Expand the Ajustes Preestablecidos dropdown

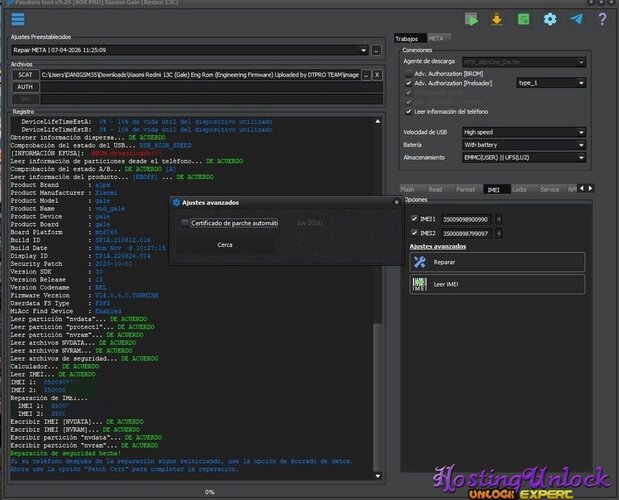click(x=363, y=50)
